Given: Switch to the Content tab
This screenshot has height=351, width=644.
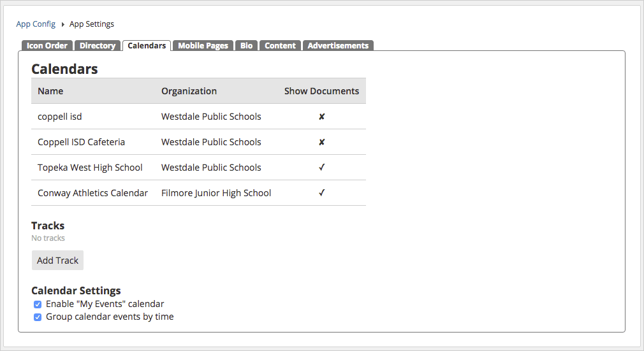Looking at the screenshot, I should pos(280,46).
